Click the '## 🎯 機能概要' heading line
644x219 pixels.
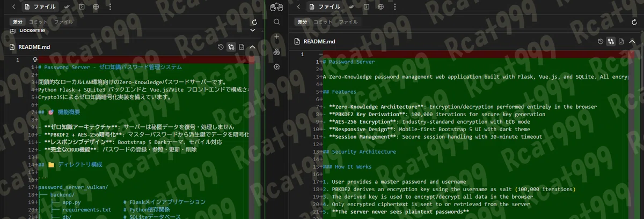click(x=59, y=112)
